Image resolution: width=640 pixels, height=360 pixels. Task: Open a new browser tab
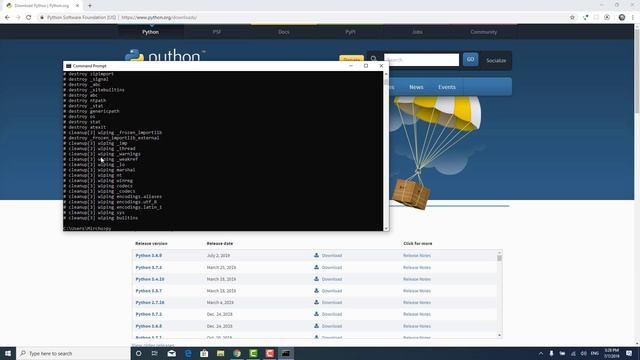click(90, 6)
